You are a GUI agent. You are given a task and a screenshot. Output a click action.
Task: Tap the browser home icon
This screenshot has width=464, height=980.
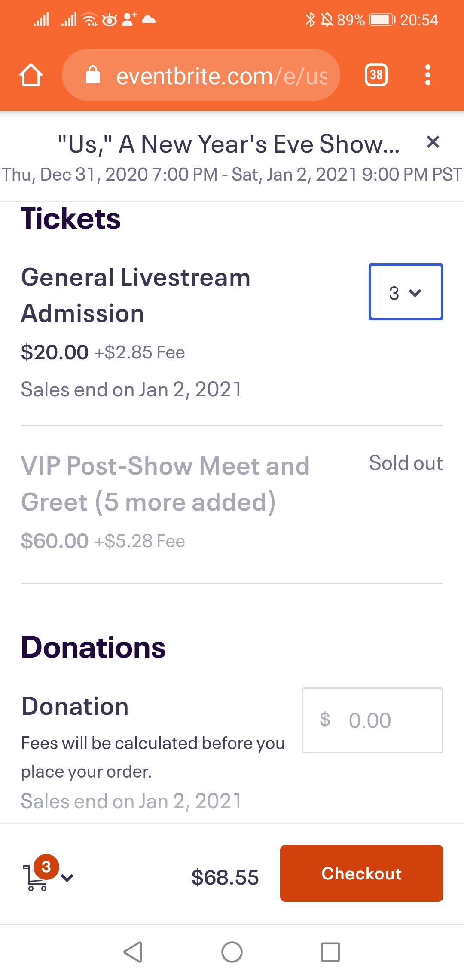tap(31, 75)
